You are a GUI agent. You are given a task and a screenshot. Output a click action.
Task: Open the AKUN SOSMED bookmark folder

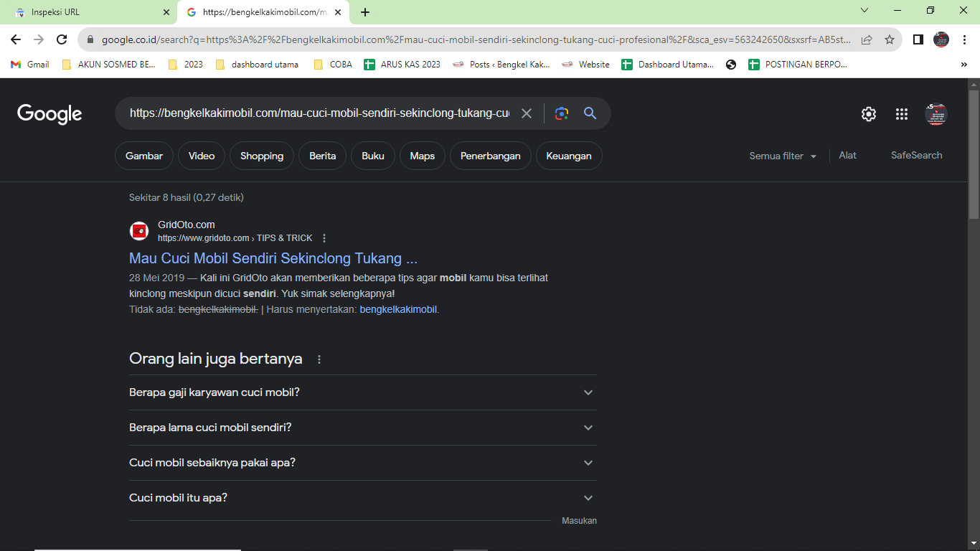click(108, 65)
